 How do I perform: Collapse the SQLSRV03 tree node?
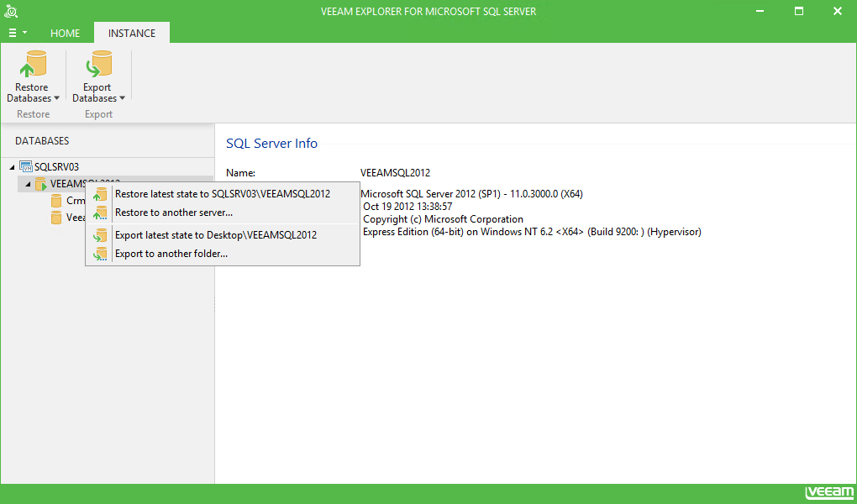[x=12, y=167]
